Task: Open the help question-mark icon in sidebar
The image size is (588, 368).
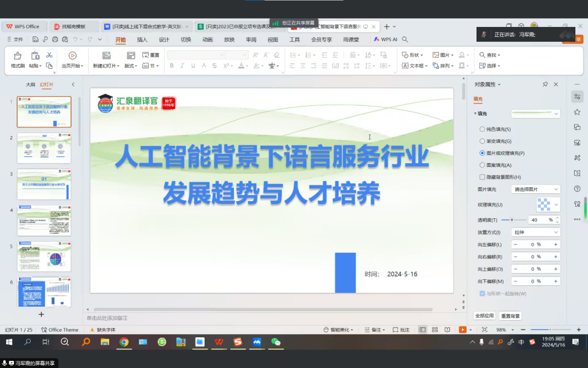Action: click(x=577, y=189)
